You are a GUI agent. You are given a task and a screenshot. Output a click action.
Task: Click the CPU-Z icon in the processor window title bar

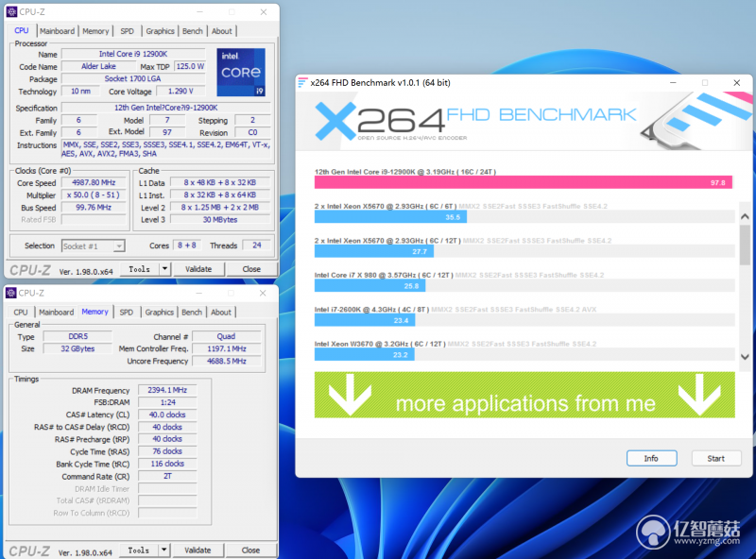tap(11, 11)
